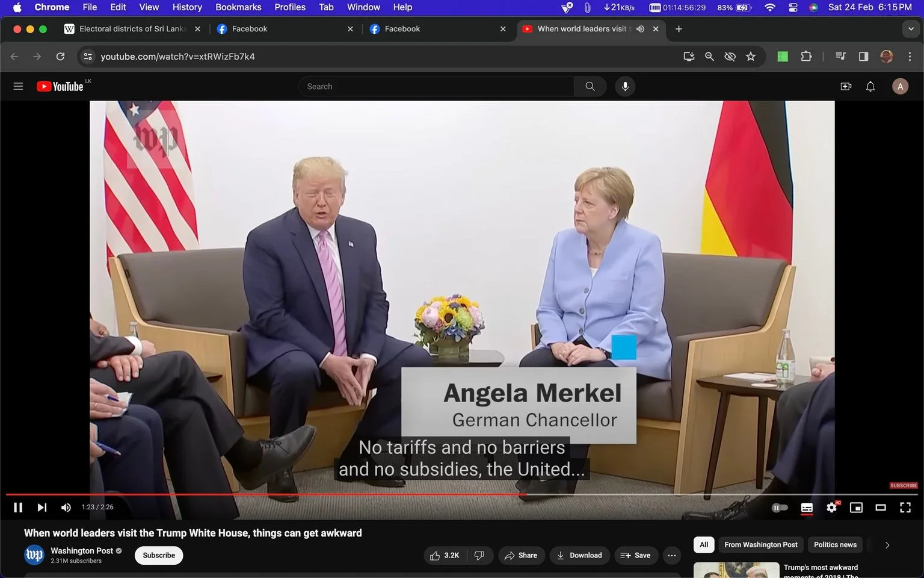Open the History menu
Viewport: 924px width, 578px height.
click(187, 7)
